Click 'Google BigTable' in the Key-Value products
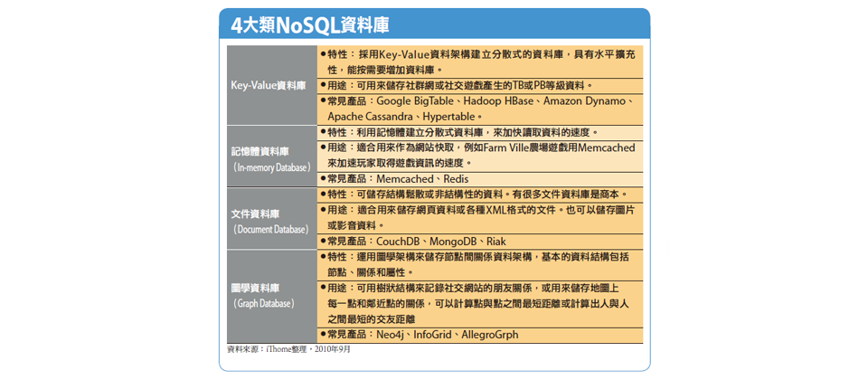 tap(414, 101)
